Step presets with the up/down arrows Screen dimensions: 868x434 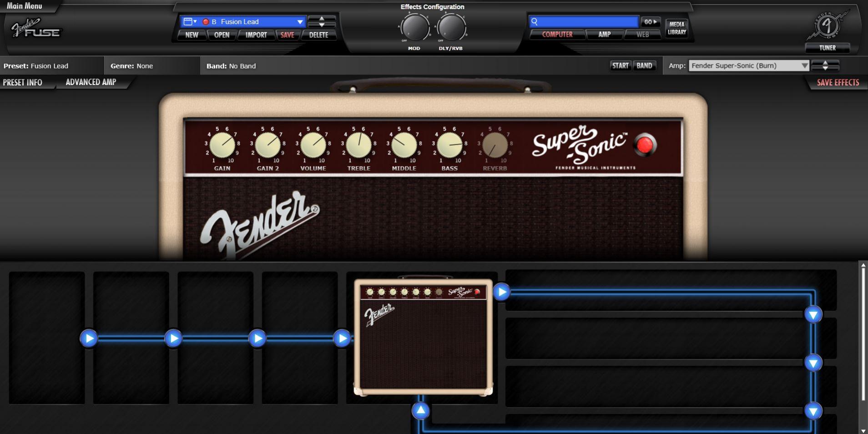[322, 21]
